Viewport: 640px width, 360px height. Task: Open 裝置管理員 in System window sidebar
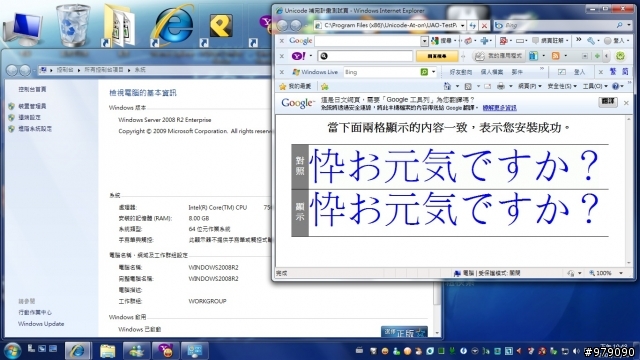coord(32,106)
